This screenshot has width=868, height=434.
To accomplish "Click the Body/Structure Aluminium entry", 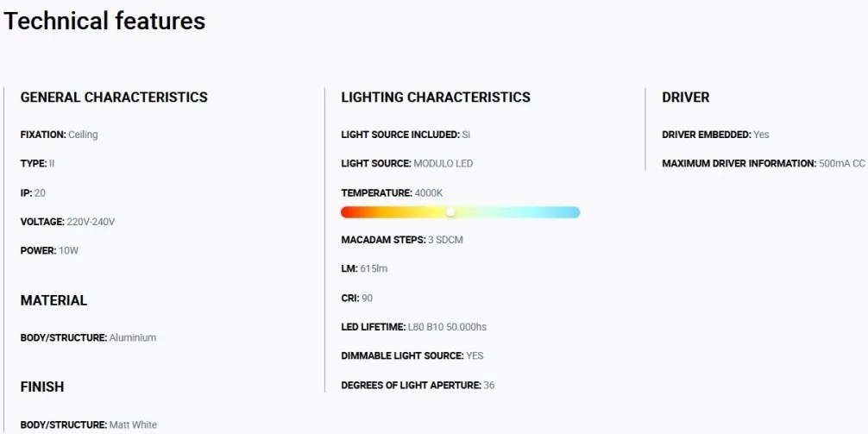I will click(x=89, y=337).
